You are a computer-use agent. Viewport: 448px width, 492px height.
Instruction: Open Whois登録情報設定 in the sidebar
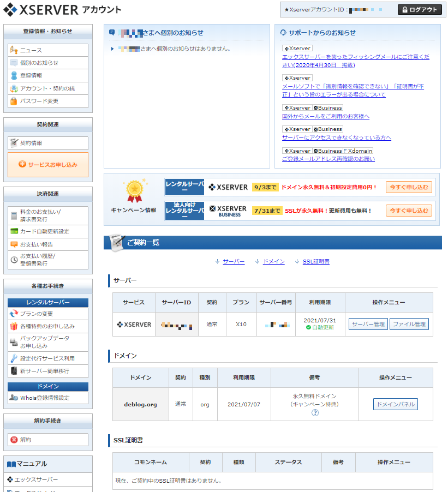pyautogui.click(x=48, y=398)
